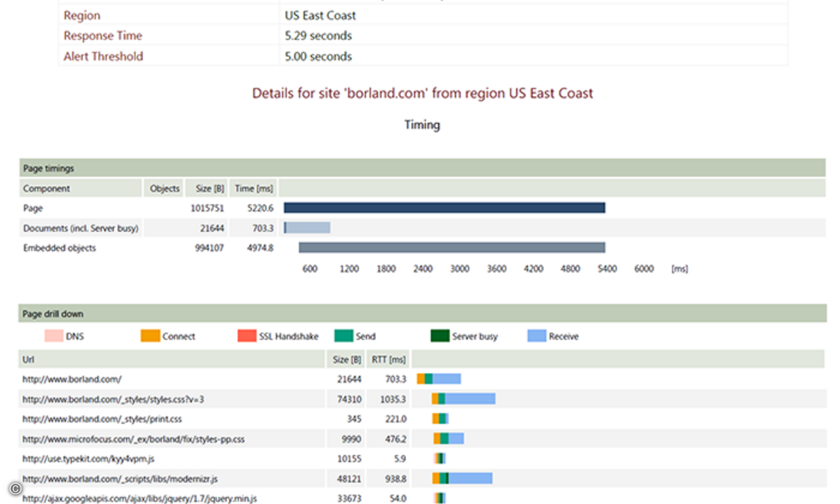Select the styles.css?v=3 URL
The image size is (840, 504).
coord(113,399)
